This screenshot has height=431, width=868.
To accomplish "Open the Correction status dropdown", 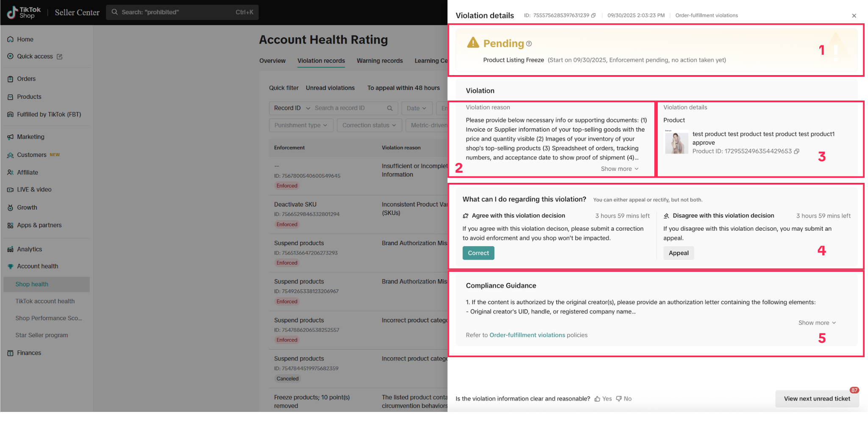I will pos(369,126).
